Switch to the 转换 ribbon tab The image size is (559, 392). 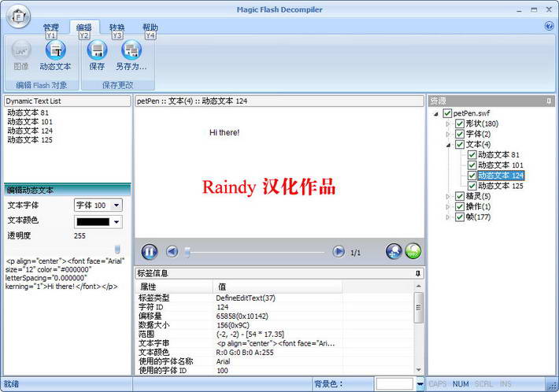tap(117, 28)
